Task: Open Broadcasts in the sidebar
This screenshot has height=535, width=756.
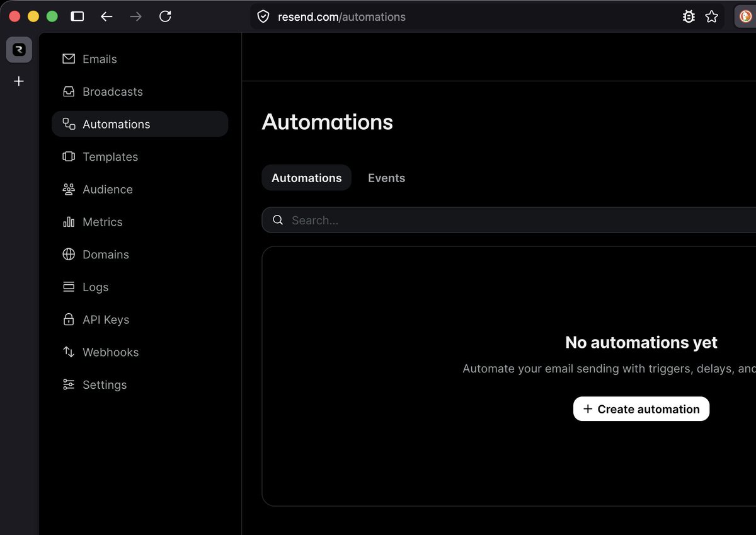Action: click(x=140, y=91)
